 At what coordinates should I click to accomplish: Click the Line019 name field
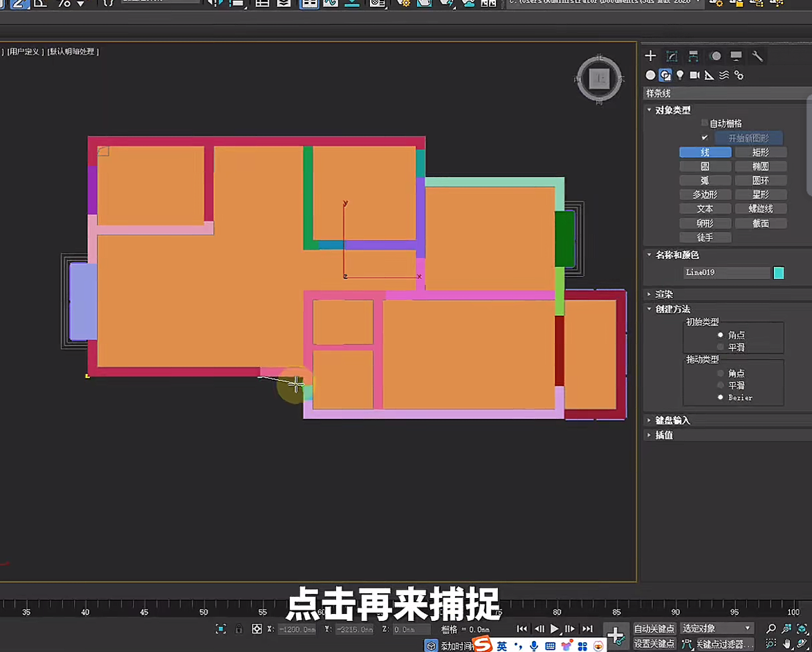click(x=726, y=273)
